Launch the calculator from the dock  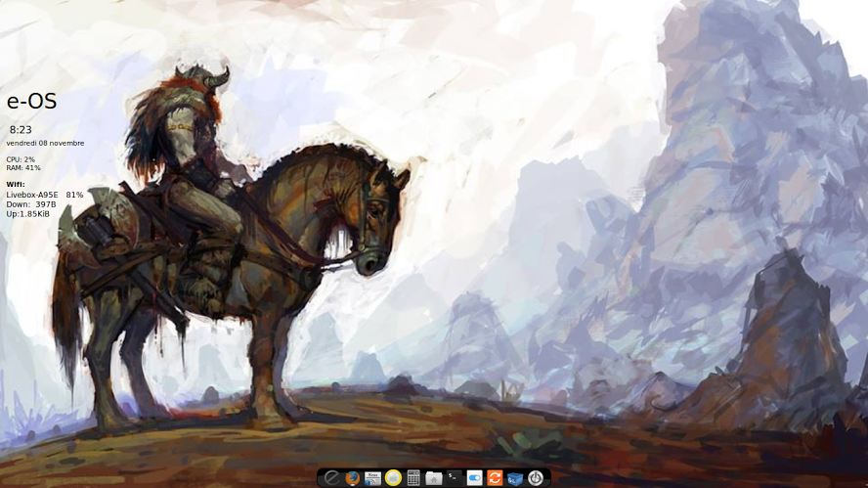[413, 477]
